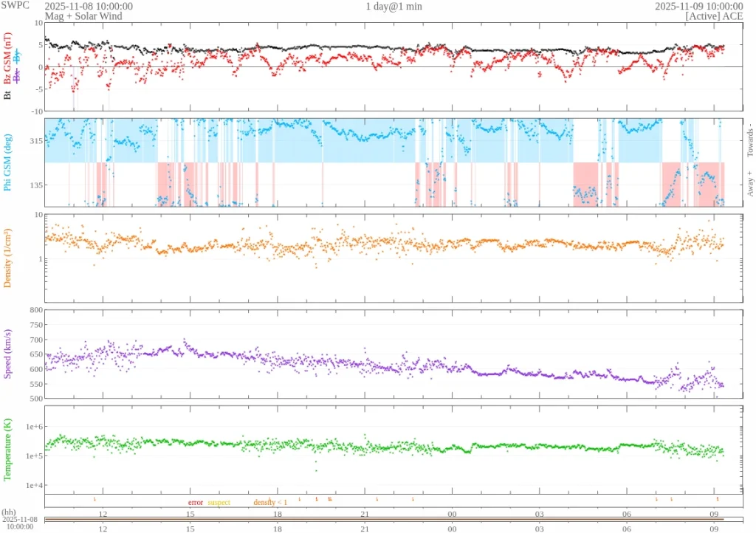The height and width of the screenshot is (533, 756).
Task: Enable the struck-through By series
Action: (16, 57)
